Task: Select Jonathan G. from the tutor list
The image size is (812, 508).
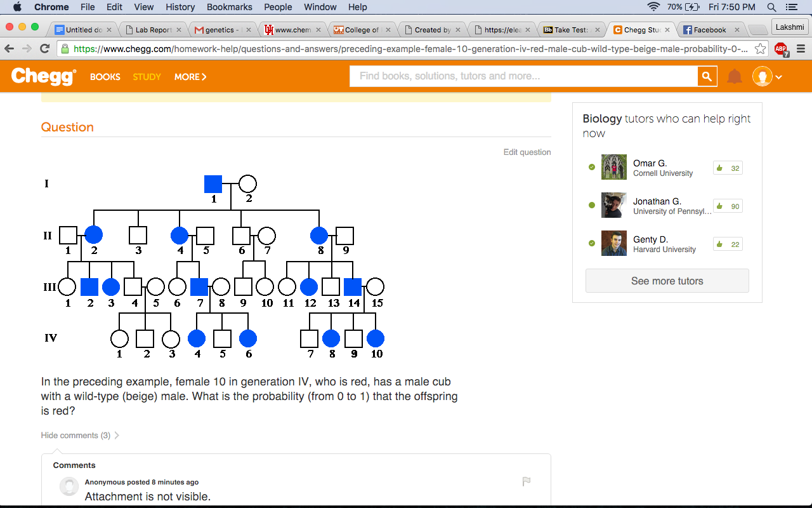Action: tap(657, 201)
